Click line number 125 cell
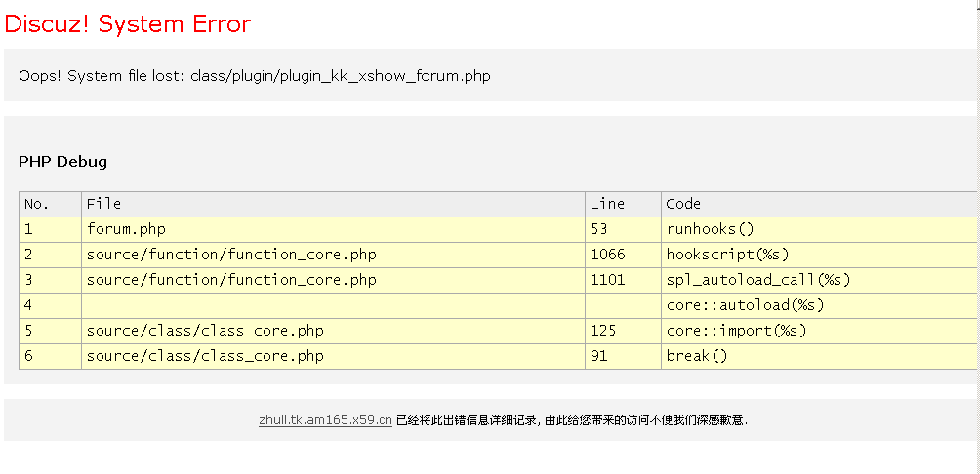The height and width of the screenshot is (474, 980). (623, 331)
